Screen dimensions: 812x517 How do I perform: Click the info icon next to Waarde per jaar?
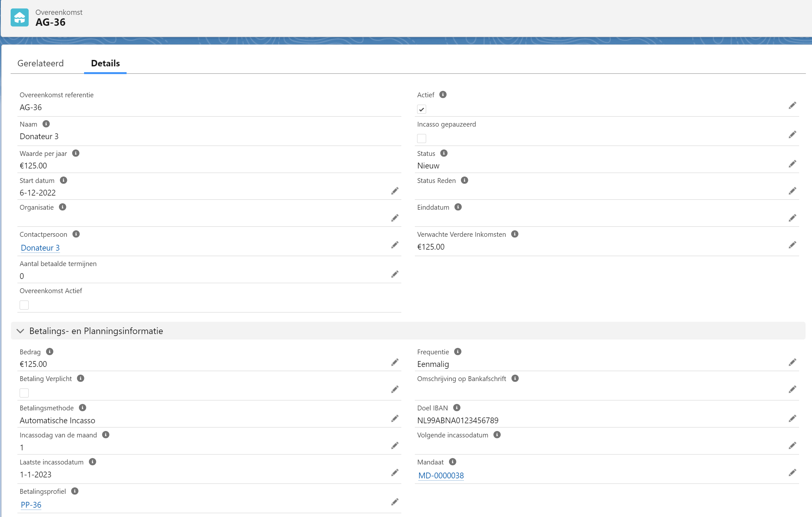click(x=76, y=153)
